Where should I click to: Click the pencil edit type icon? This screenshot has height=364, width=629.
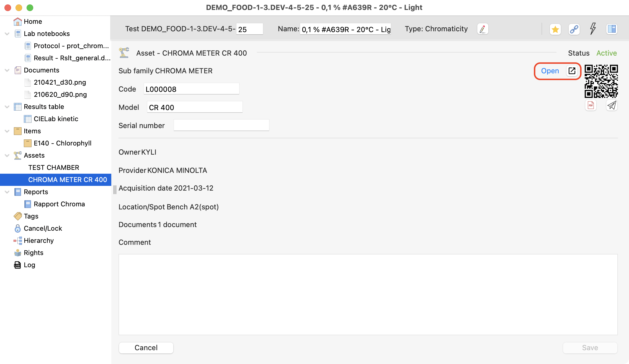(483, 29)
